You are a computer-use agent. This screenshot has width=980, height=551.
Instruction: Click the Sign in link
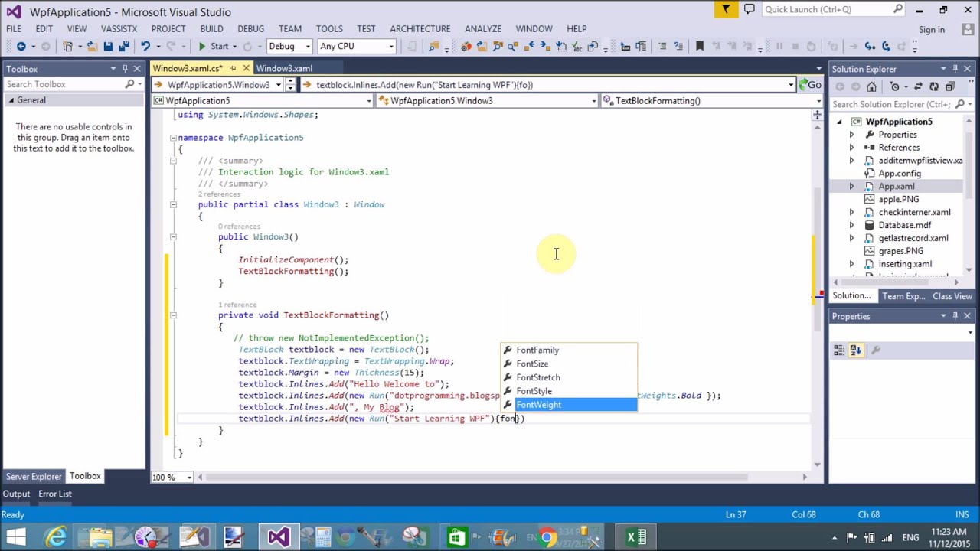(932, 30)
